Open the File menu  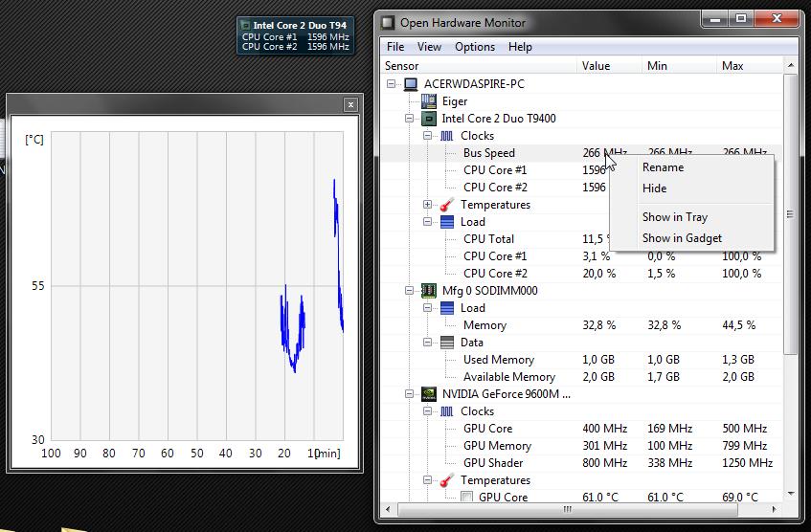pyautogui.click(x=395, y=47)
